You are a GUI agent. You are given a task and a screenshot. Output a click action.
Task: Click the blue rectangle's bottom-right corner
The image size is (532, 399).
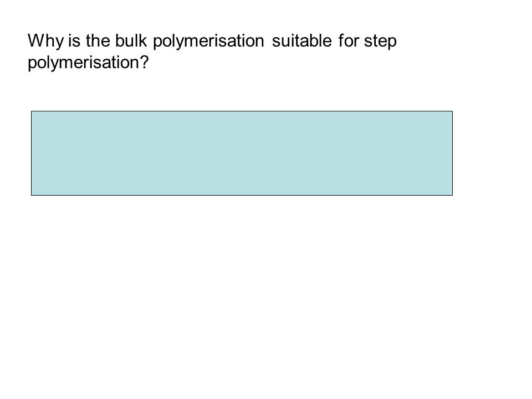tap(453, 195)
